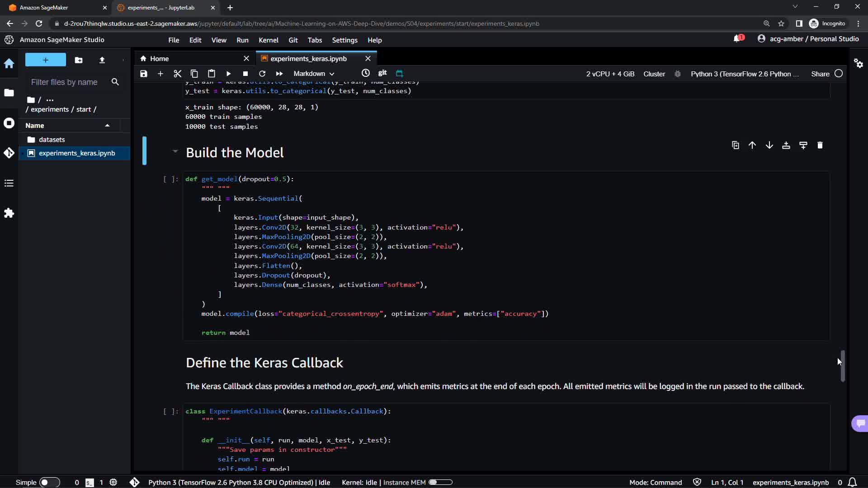Toggle the Name column sort order arrow
This screenshot has width=868, height=488.
coord(107,126)
